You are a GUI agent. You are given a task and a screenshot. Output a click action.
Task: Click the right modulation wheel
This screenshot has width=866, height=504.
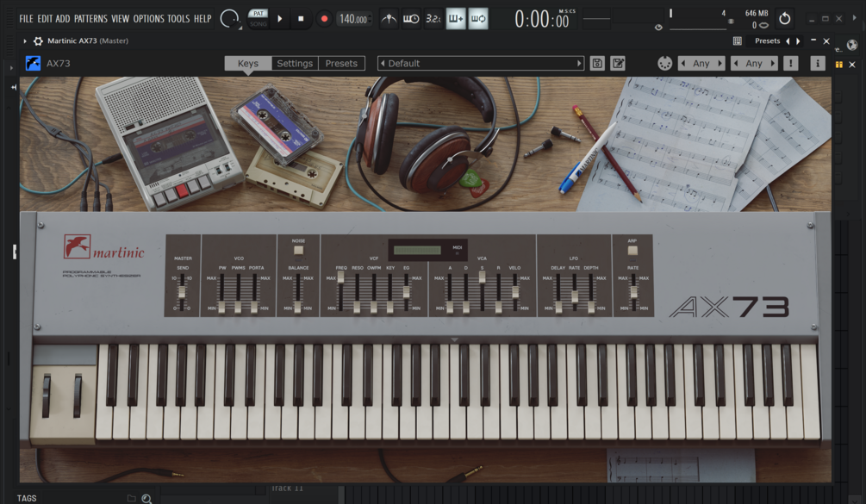pos(78,395)
